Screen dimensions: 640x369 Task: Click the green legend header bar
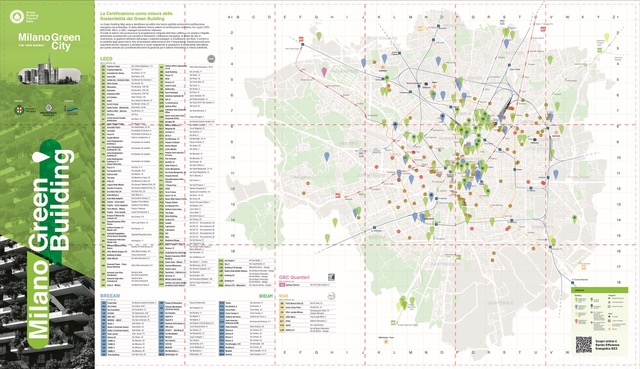click(x=599, y=290)
